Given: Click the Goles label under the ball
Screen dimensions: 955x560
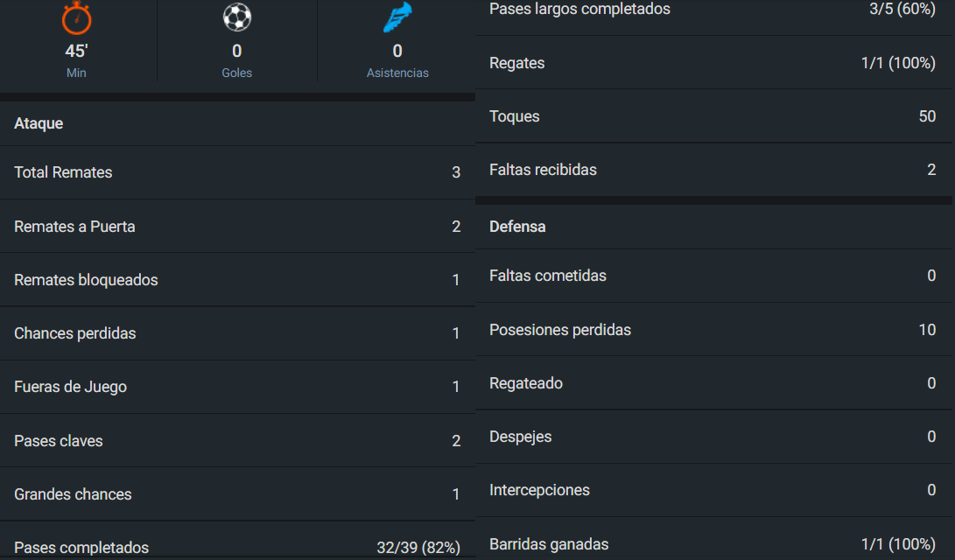Looking at the screenshot, I should pos(237,73).
